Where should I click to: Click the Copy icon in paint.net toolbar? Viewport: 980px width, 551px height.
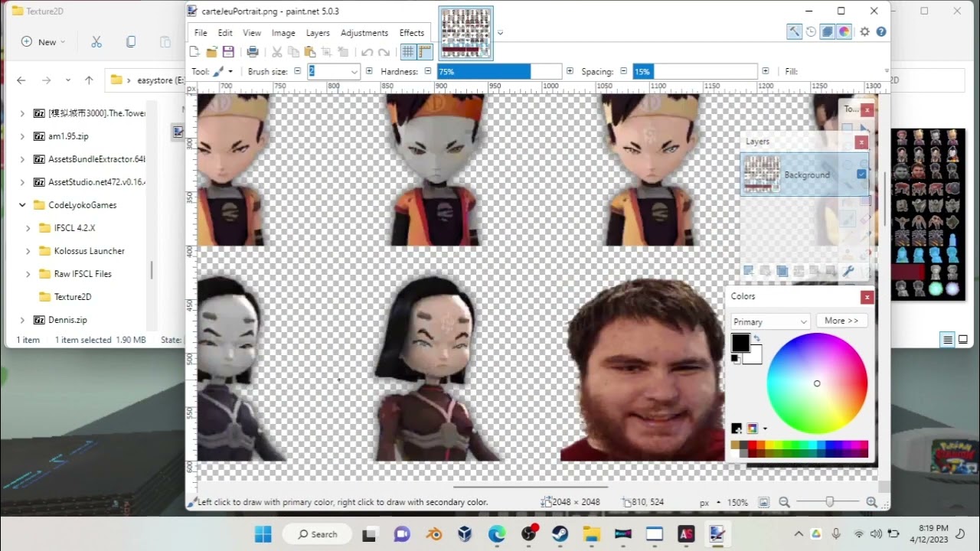point(294,52)
